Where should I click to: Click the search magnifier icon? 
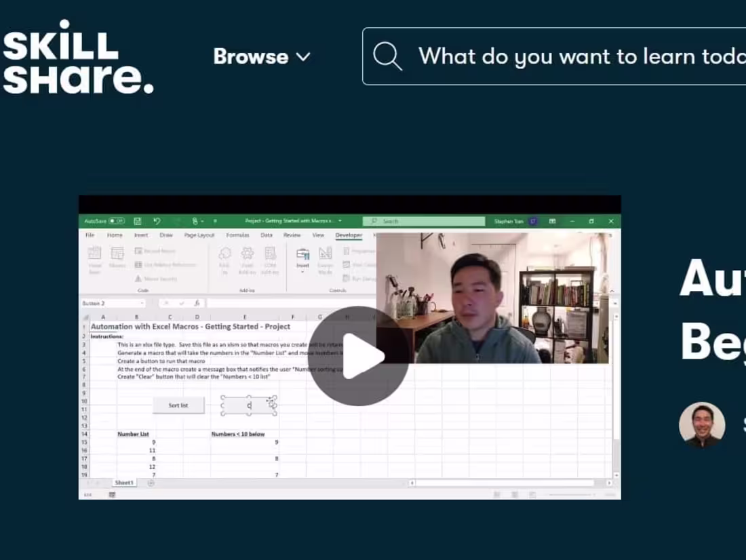387,56
